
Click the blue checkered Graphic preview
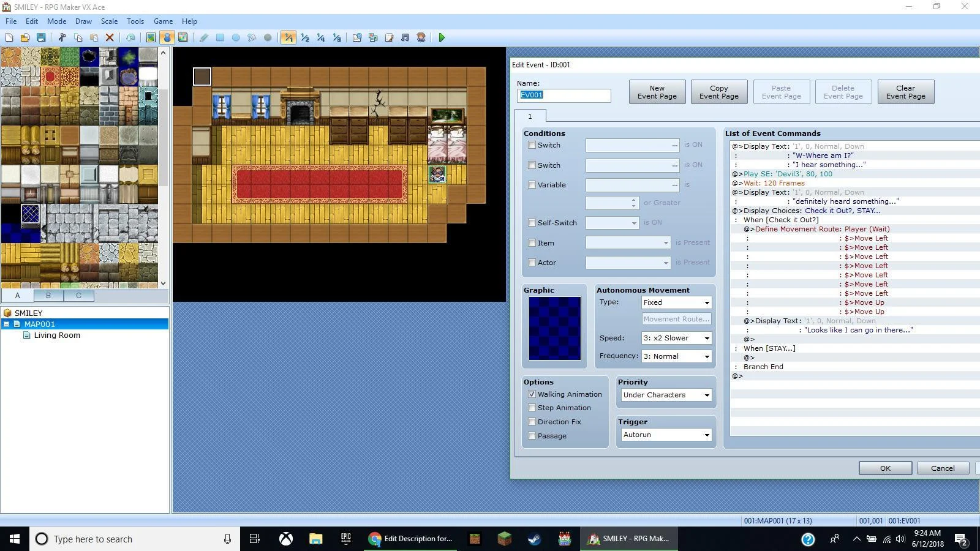(x=555, y=328)
